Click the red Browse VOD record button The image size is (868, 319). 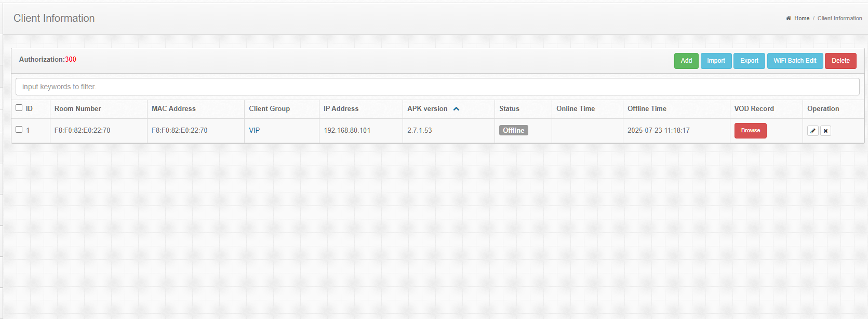click(750, 131)
